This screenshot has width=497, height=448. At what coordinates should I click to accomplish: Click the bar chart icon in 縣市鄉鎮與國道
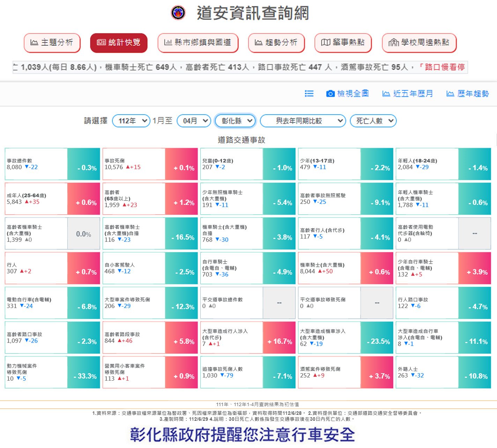[168, 43]
